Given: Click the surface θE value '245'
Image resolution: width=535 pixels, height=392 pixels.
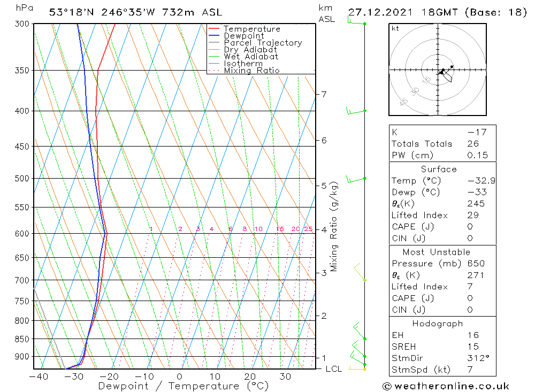Looking at the screenshot, I should (476, 204).
